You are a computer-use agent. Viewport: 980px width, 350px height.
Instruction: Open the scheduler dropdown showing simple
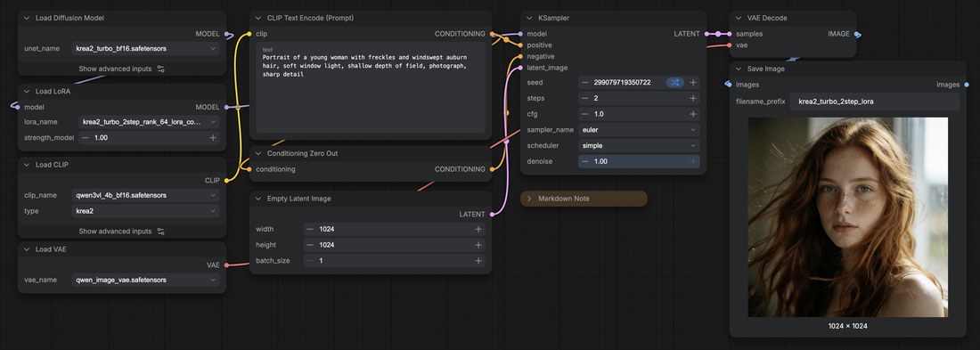[639, 146]
